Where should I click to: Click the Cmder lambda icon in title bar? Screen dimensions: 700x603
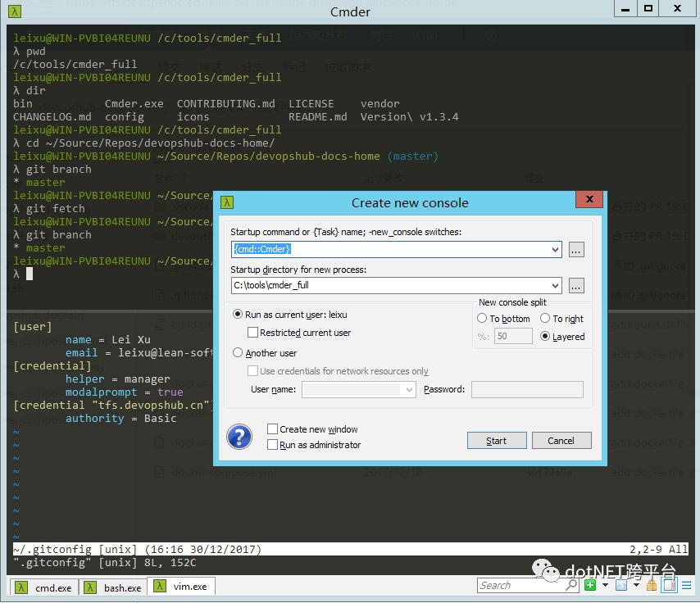pos(15,11)
